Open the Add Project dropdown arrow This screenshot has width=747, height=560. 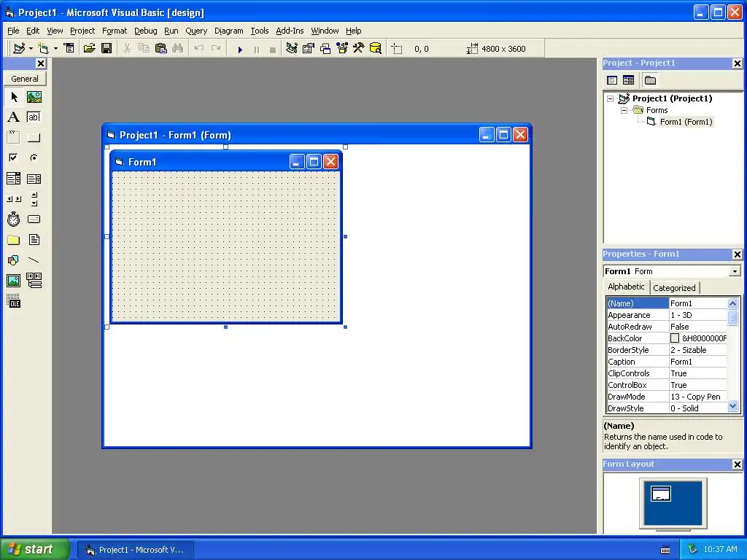click(x=31, y=49)
